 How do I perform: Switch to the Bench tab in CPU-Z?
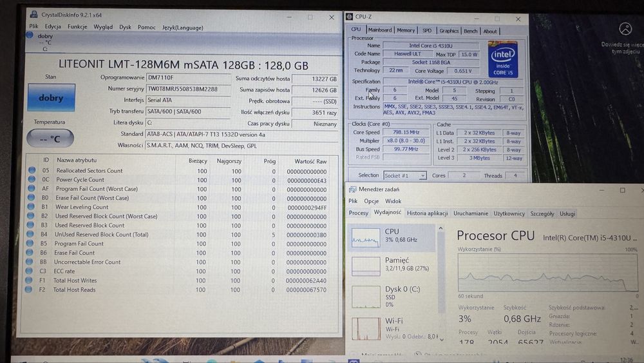[470, 31]
